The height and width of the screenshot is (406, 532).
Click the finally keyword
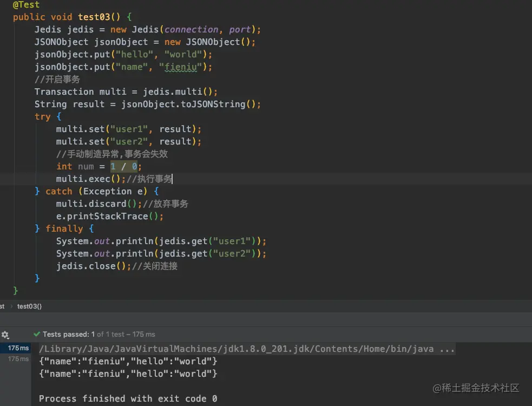coord(64,229)
